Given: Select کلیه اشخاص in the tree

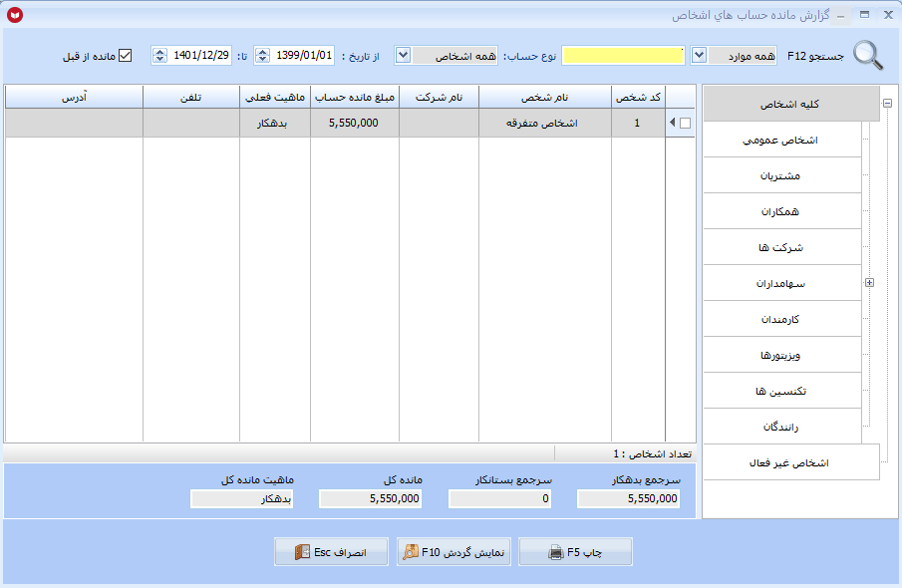Looking at the screenshot, I should pos(791,104).
